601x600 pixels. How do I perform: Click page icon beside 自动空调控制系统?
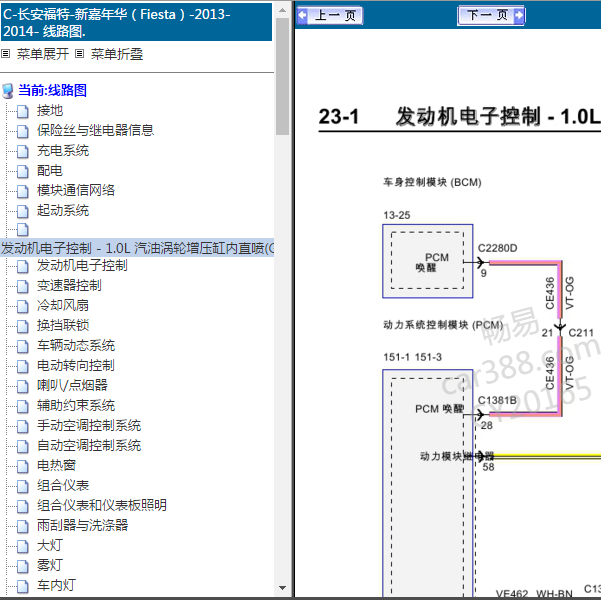tap(23, 446)
